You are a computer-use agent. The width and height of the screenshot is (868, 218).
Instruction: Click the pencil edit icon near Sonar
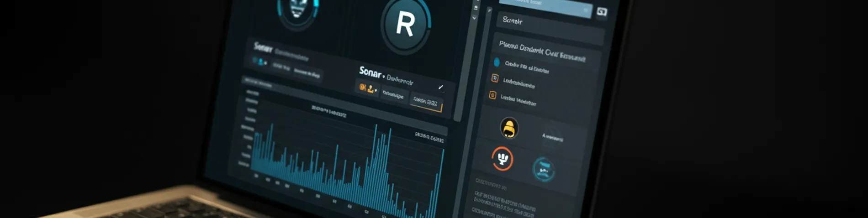pos(441,87)
